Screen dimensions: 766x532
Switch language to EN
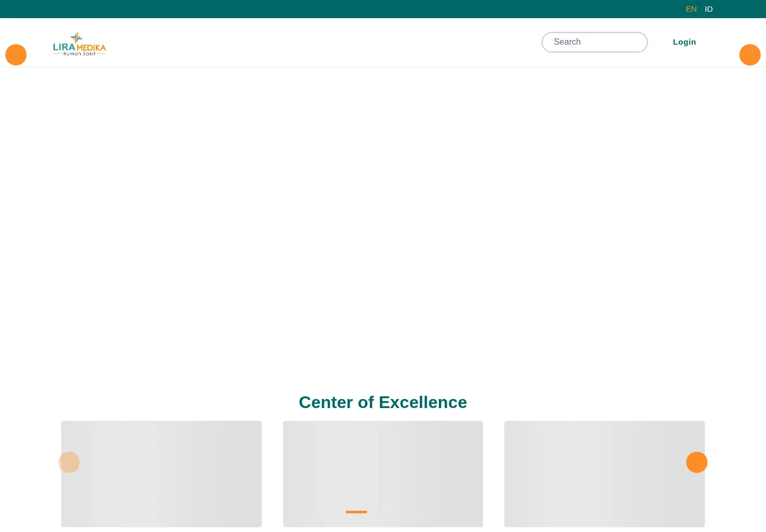pyautogui.click(x=691, y=9)
